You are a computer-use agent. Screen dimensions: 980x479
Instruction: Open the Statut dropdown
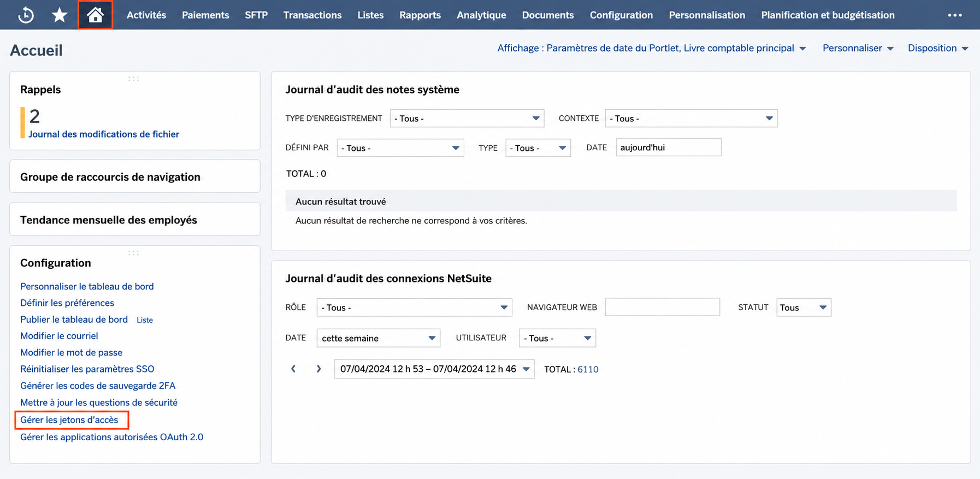click(x=804, y=307)
